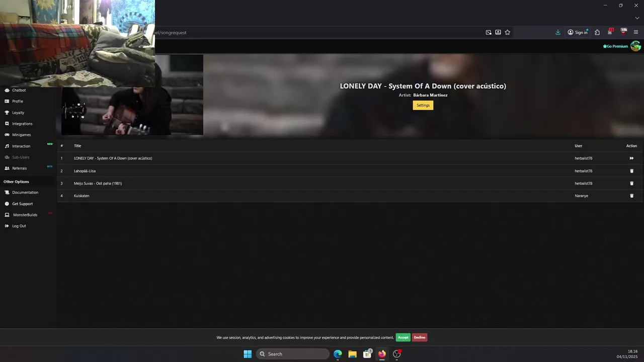Image resolution: width=644 pixels, height=362 pixels.
Task: Click the Log Out arrow icon
Action: pos(7,226)
